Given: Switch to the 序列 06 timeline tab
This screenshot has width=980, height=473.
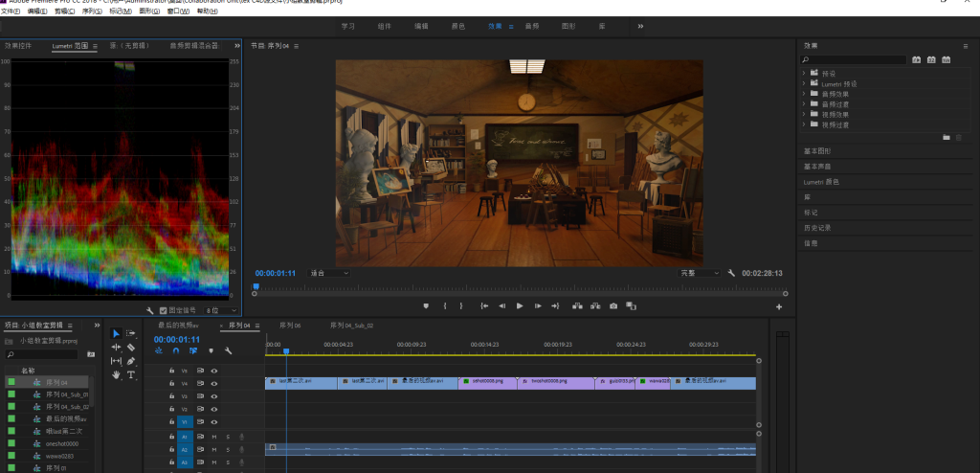Looking at the screenshot, I should click(290, 326).
